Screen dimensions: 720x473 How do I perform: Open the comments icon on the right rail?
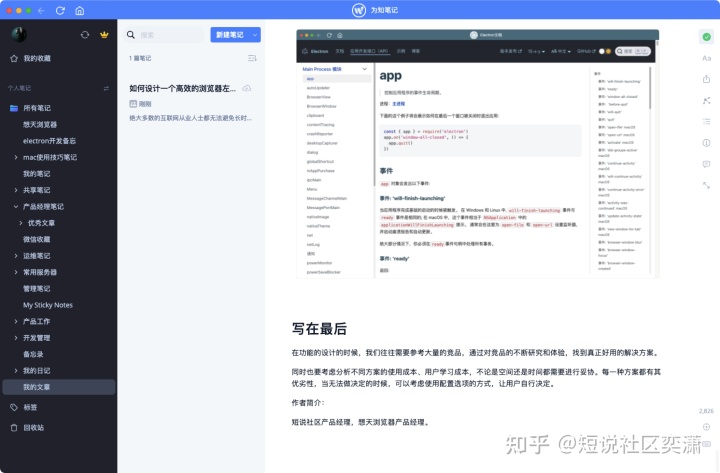pos(706,164)
